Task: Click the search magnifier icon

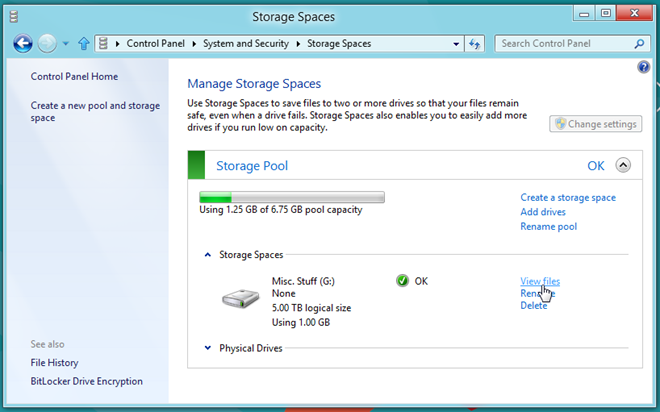Action: (x=639, y=43)
